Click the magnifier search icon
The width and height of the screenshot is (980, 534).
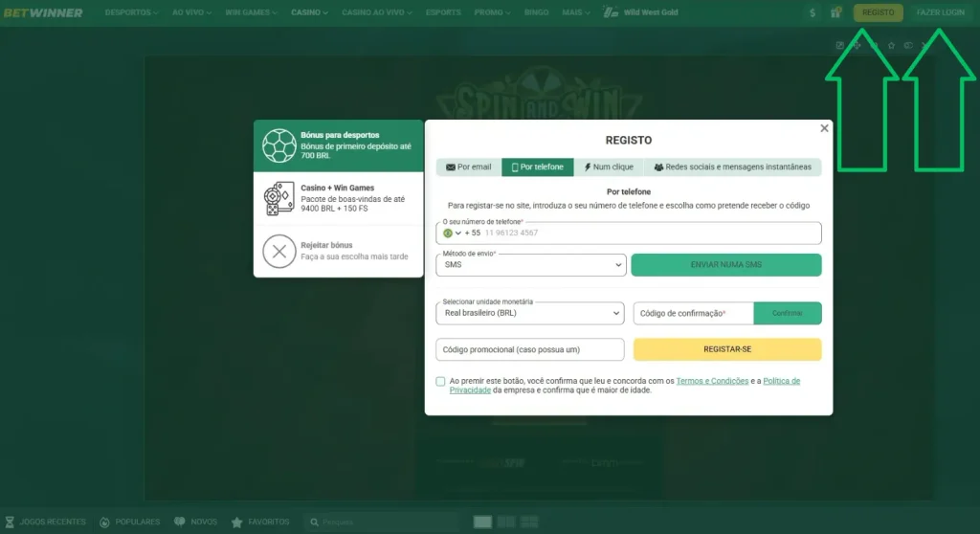click(314, 523)
